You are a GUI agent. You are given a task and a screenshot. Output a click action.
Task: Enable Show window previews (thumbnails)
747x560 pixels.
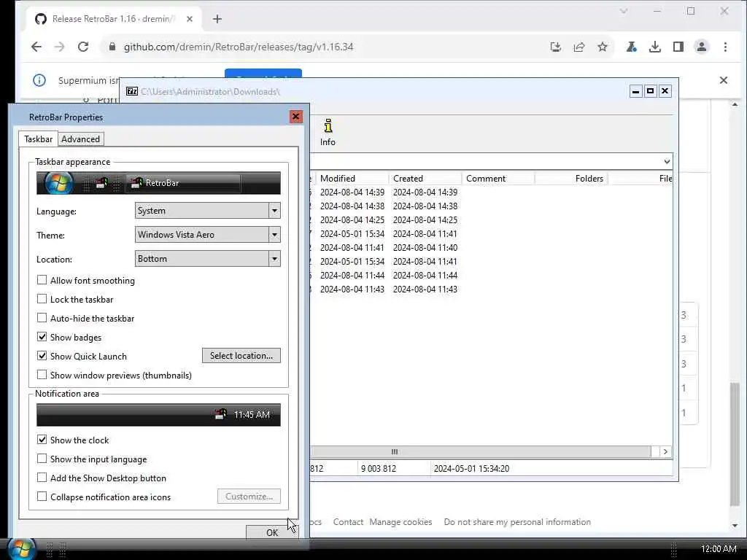point(42,375)
